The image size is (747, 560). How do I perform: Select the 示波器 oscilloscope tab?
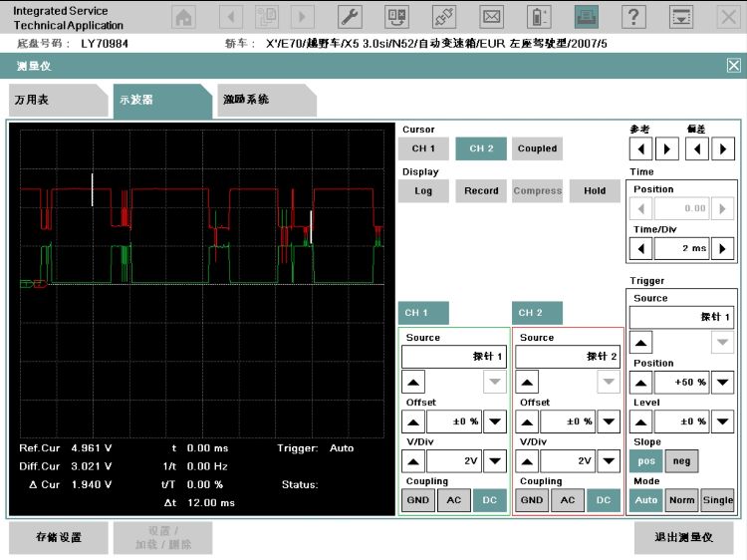coord(162,100)
